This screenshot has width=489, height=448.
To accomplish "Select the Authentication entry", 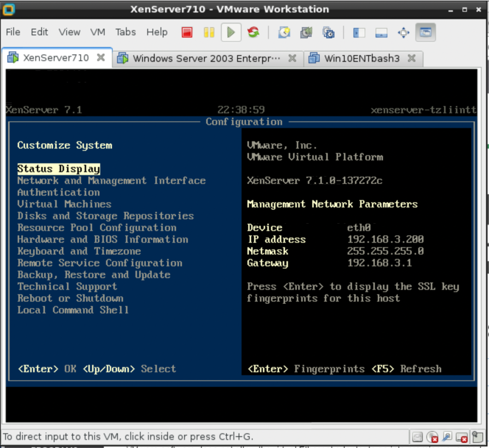I will (59, 193).
